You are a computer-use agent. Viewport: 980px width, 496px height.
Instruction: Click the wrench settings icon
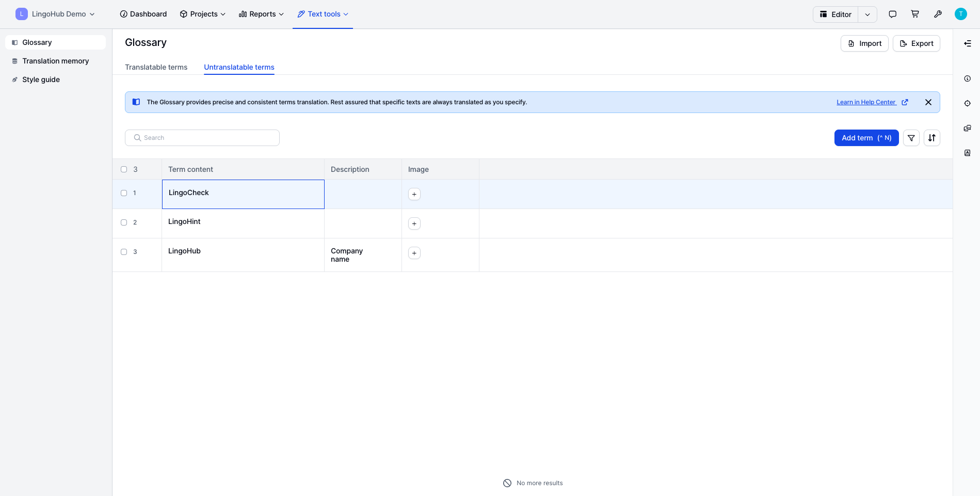click(938, 14)
